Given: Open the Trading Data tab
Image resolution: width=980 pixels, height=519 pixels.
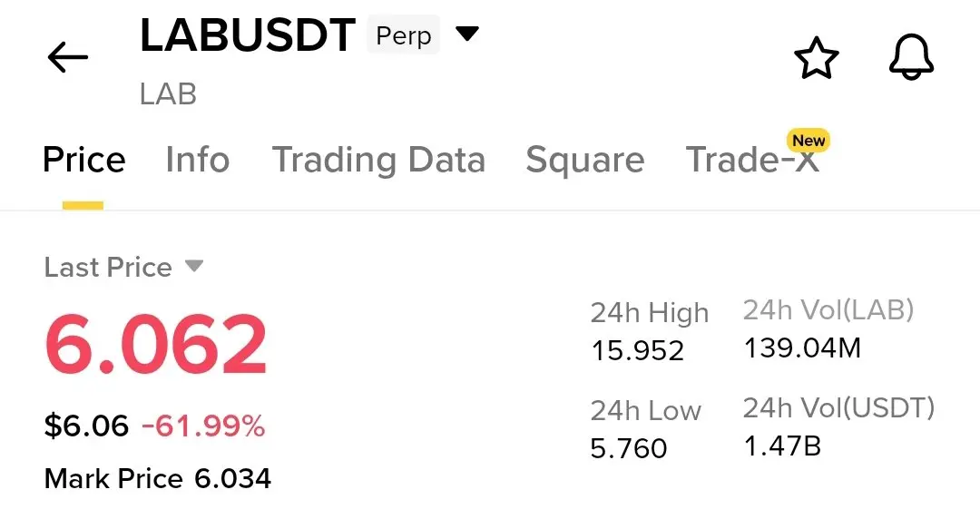Looking at the screenshot, I should [x=378, y=160].
